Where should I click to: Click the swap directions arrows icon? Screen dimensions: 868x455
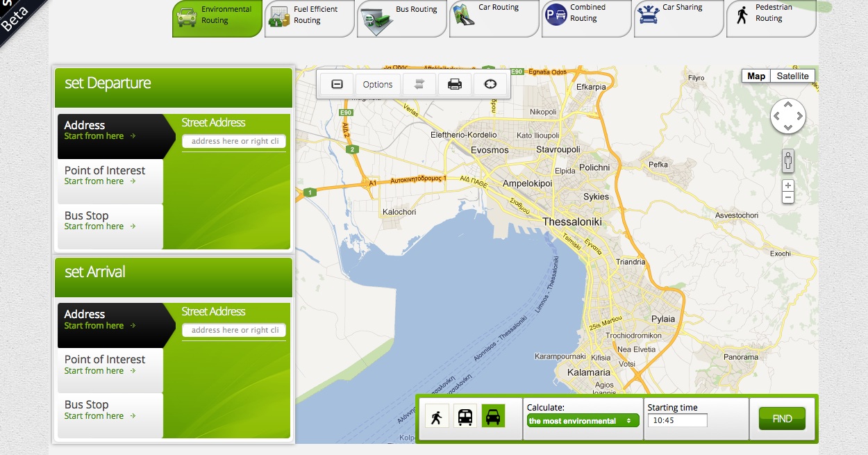[x=419, y=83]
